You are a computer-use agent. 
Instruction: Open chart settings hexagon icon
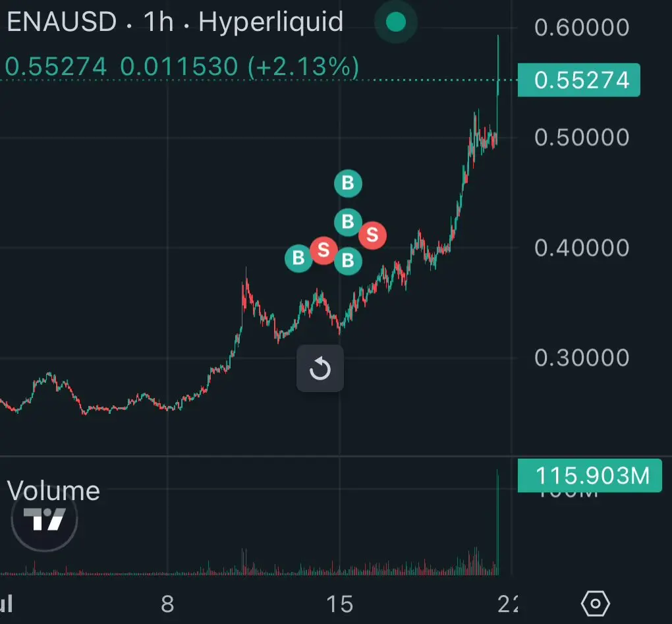596,604
